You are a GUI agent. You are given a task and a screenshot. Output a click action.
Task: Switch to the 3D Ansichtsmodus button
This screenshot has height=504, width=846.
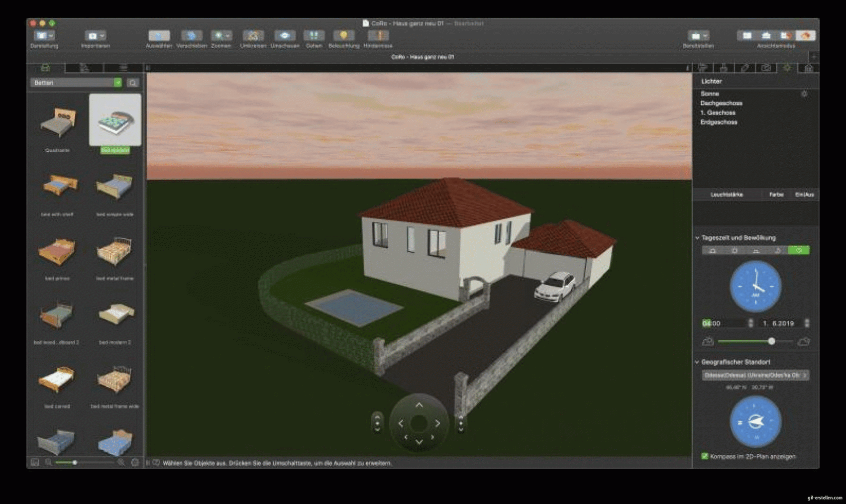click(x=805, y=35)
